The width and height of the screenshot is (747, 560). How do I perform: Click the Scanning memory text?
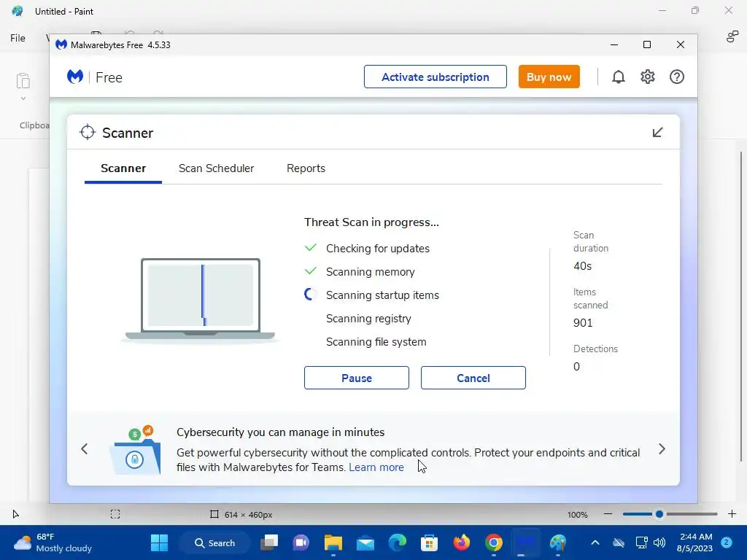[x=370, y=272]
